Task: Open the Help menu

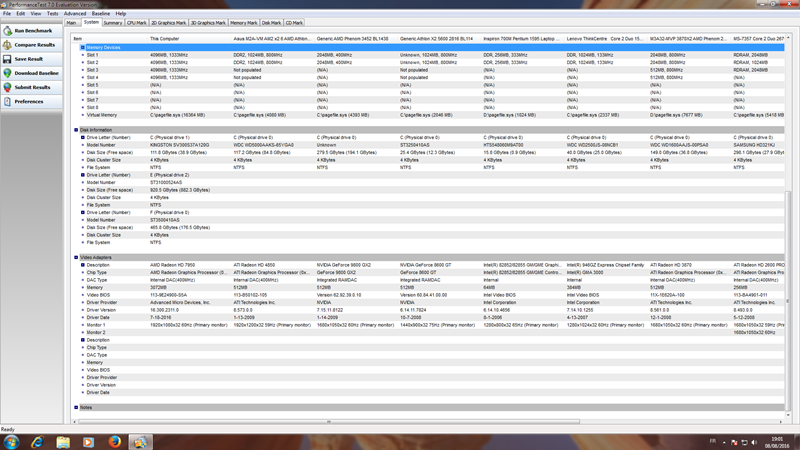Action: click(x=120, y=14)
